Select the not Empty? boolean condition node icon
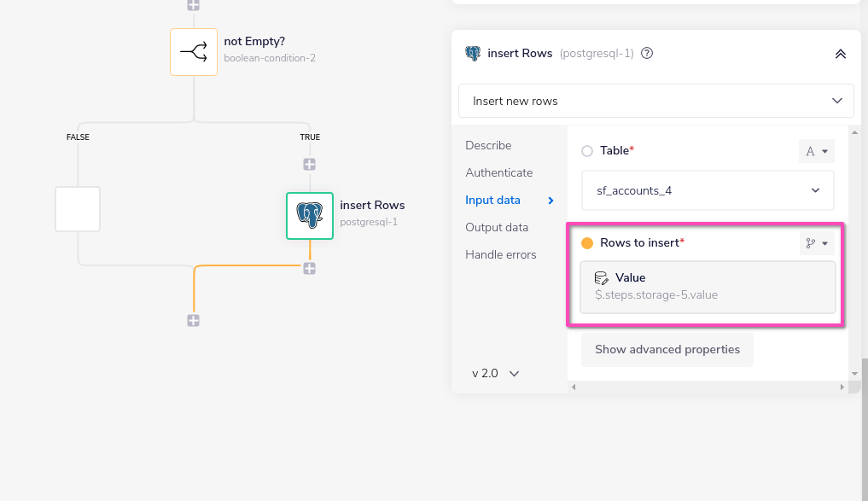The width and height of the screenshot is (868, 501). [193, 52]
